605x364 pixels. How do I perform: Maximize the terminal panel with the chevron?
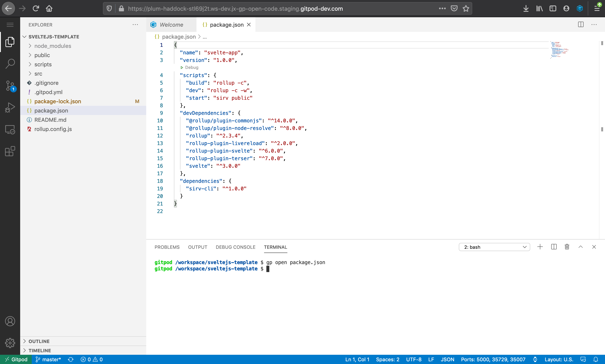580,247
